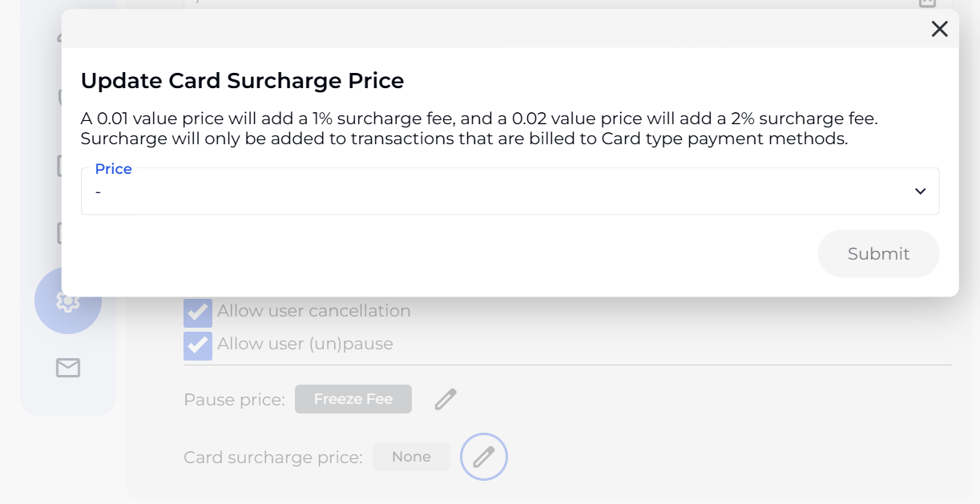Click the dialog title "Update Card Surcharge Price"
The width and height of the screenshot is (980, 504).
click(242, 81)
